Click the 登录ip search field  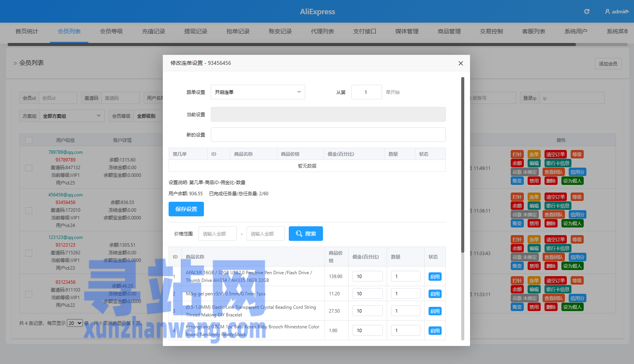pos(572,98)
